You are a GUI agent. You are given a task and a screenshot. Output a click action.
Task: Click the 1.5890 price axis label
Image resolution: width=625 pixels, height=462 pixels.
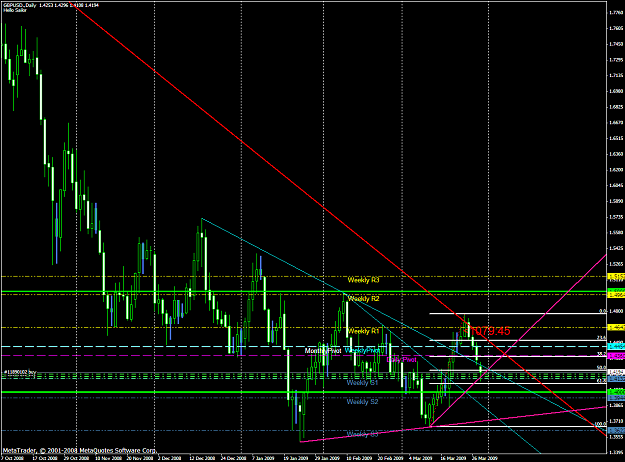pos(616,201)
